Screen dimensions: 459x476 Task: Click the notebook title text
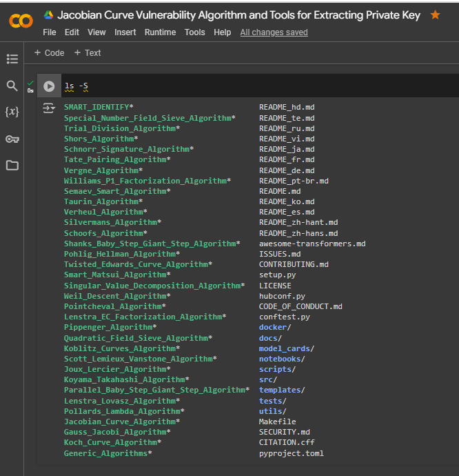tap(239, 15)
